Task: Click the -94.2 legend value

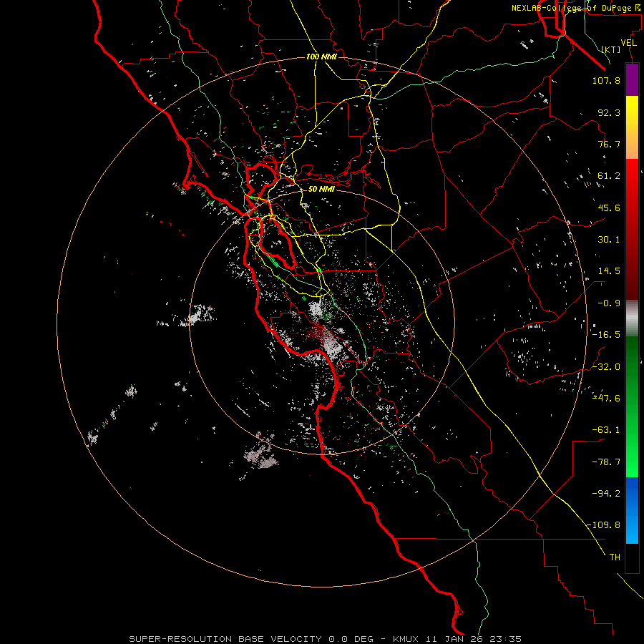Action: pyautogui.click(x=606, y=493)
